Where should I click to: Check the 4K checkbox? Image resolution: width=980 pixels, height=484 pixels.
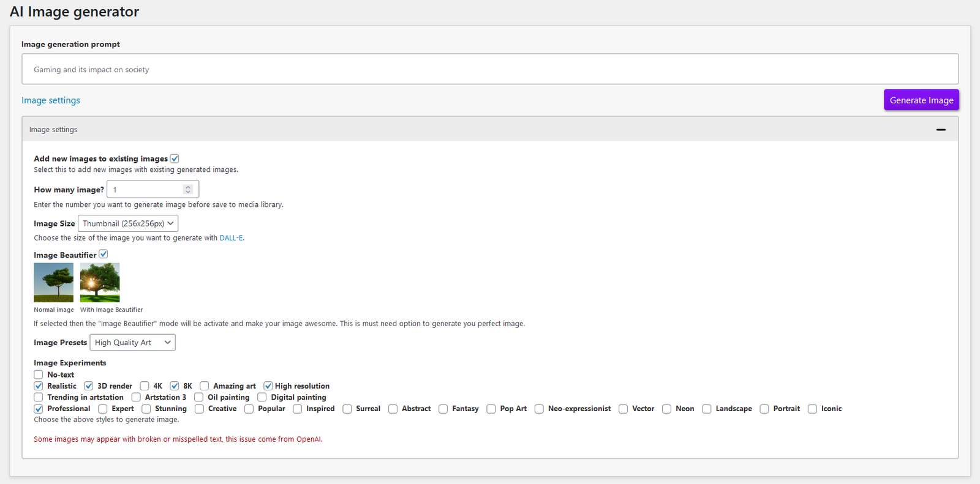click(x=145, y=386)
